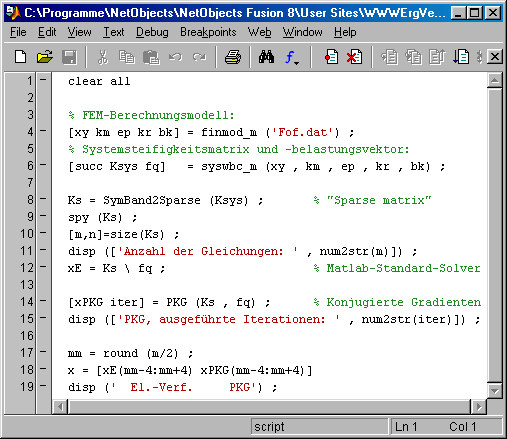Click the horizontal scrollbar thumb
Viewport: 507px width, 439px height.
[x=269, y=407]
